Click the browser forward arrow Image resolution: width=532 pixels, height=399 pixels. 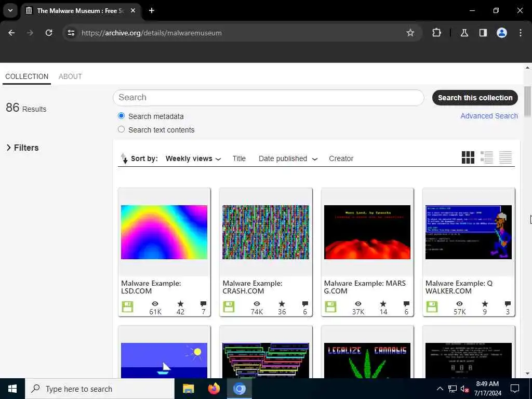coord(30,33)
